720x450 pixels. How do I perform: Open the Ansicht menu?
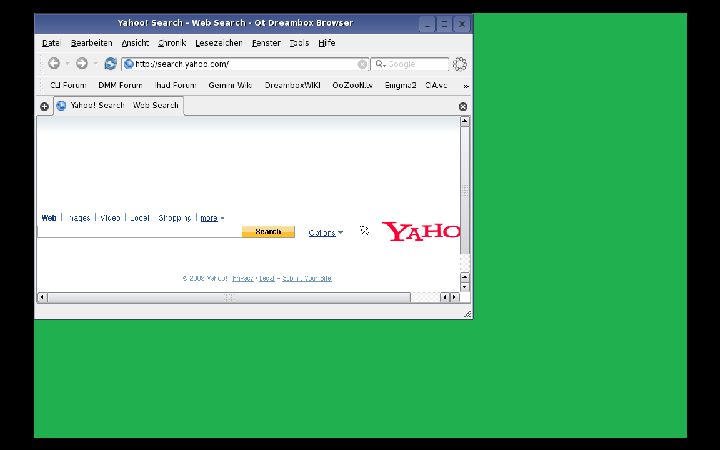coord(135,43)
